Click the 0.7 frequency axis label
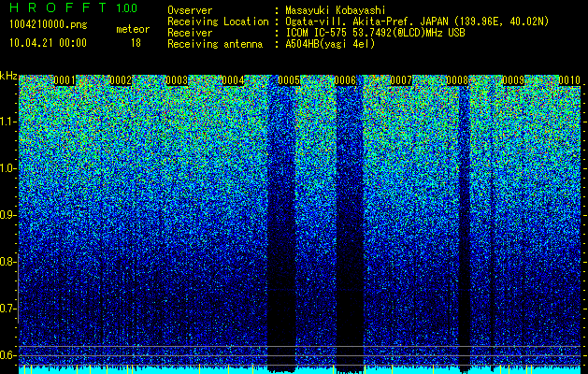Viewport: 588px width, 374px height. click(x=8, y=309)
